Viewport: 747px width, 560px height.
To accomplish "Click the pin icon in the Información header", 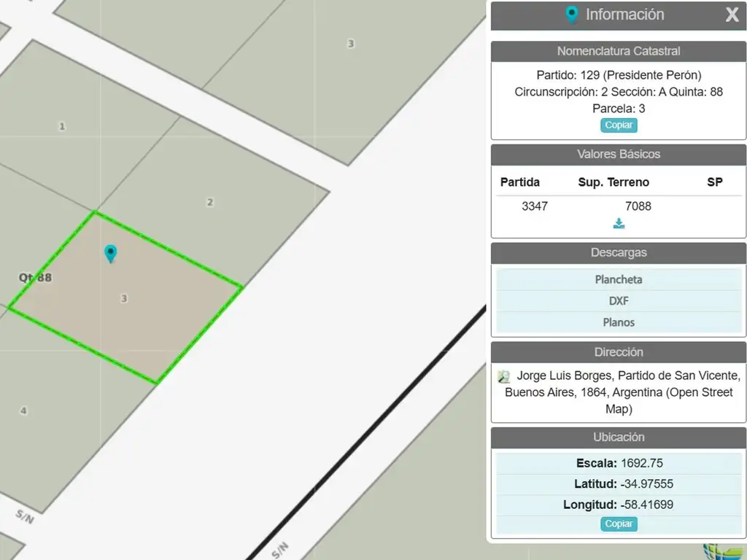I will pos(572,15).
